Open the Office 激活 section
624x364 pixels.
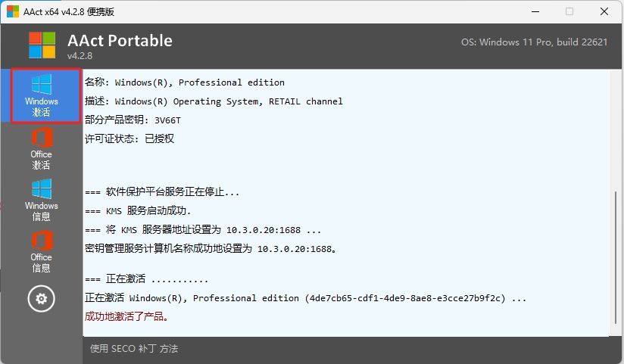click(42, 149)
